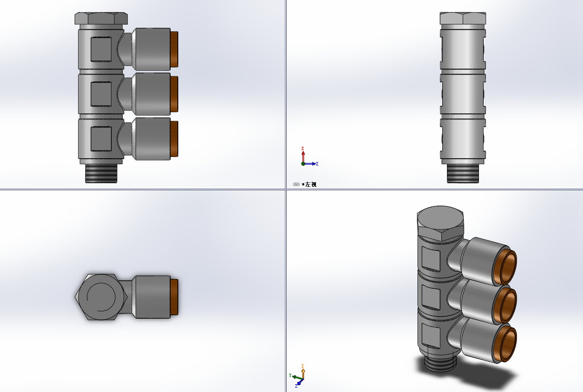Image resolution: width=583 pixels, height=392 pixels.
Task: Select bottom copper ring in isometric view
Action: [x=506, y=343]
